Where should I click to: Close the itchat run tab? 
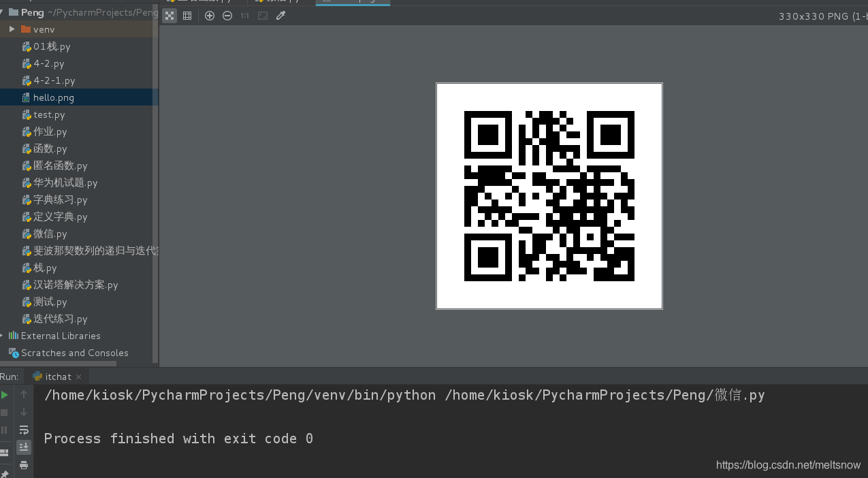pos(79,377)
